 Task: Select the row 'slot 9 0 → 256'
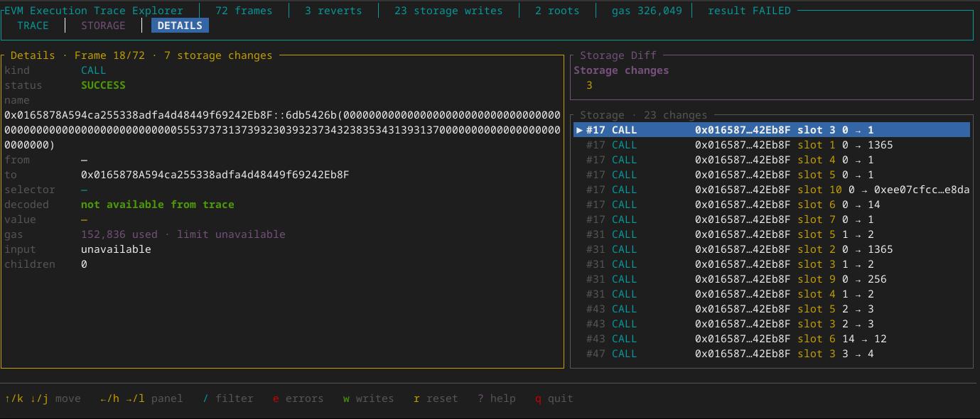772,279
